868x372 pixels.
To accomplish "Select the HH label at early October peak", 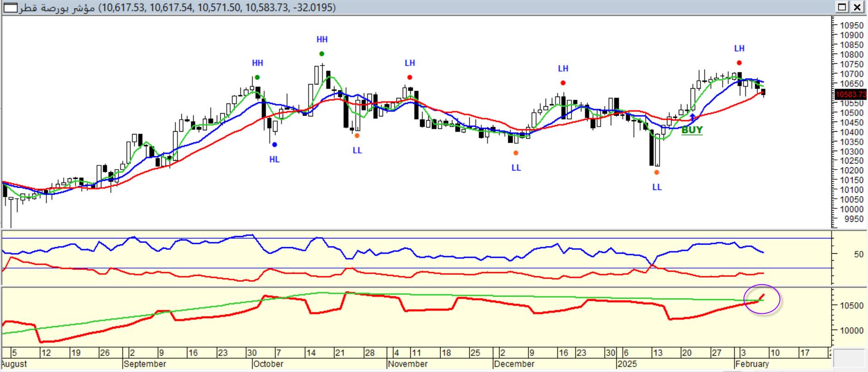I will pos(257,63).
